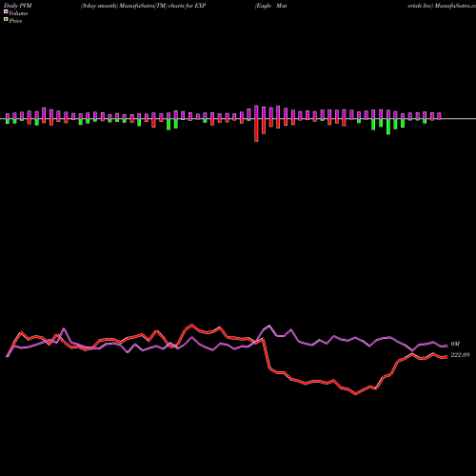The width and height of the screenshot is (476, 476).
Task: Select the 'Volume' legend label
Action: (18, 13)
